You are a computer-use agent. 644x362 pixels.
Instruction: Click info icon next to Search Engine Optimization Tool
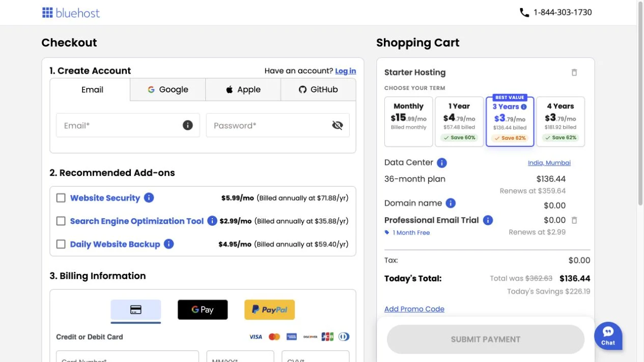point(212,221)
